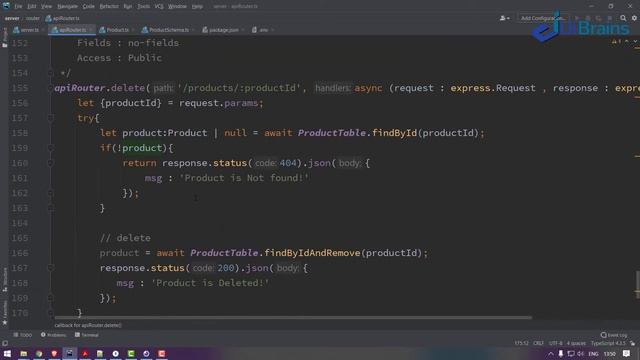Screen dimensions: 640x360
Task: Open IDE settings gear icon
Action: [634, 18]
